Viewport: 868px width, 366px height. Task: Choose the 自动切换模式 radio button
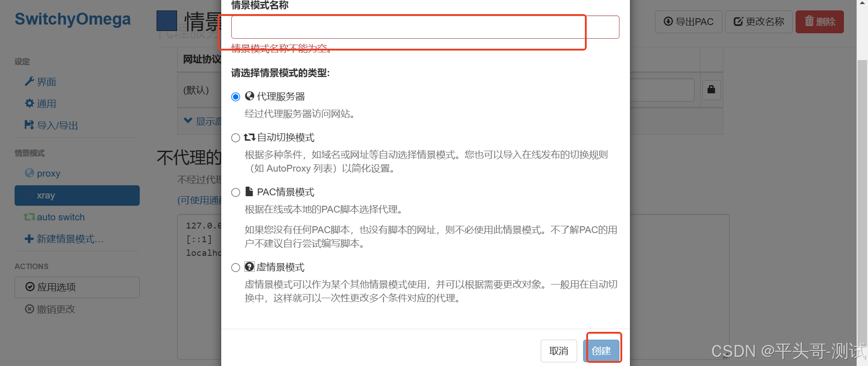coord(236,138)
